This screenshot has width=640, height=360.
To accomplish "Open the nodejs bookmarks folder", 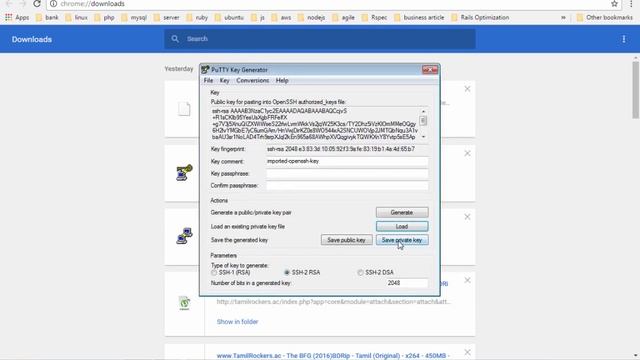I will click(x=311, y=18).
